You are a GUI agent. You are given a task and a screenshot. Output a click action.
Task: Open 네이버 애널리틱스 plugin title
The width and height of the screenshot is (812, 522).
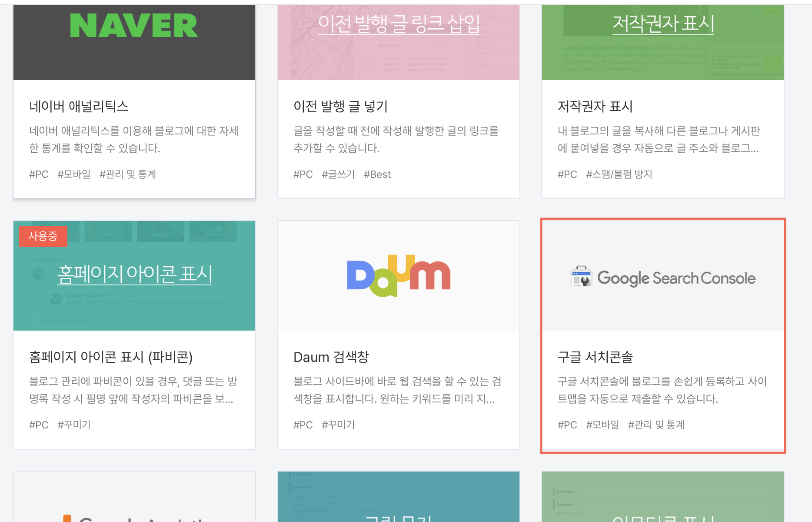(79, 106)
